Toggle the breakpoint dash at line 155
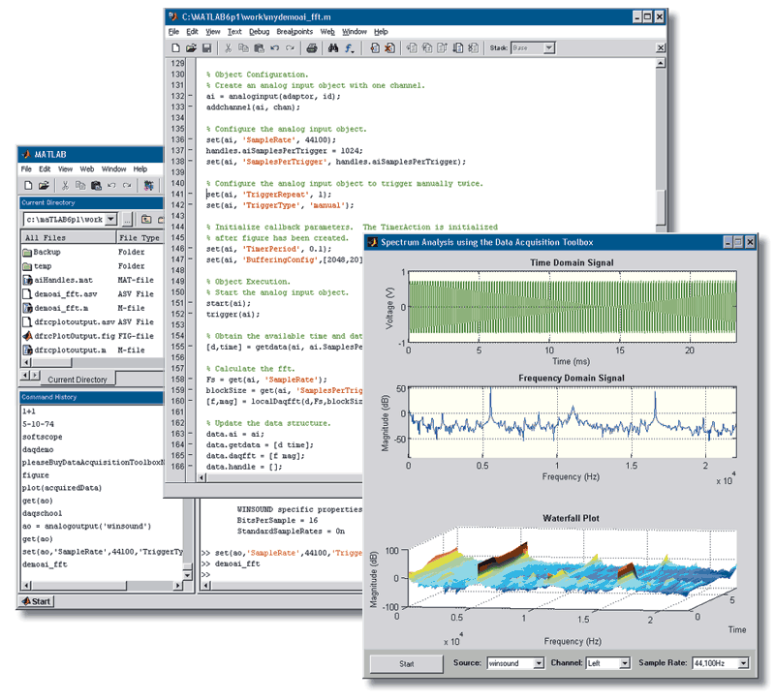The image size is (775, 700). [x=190, y=347]
